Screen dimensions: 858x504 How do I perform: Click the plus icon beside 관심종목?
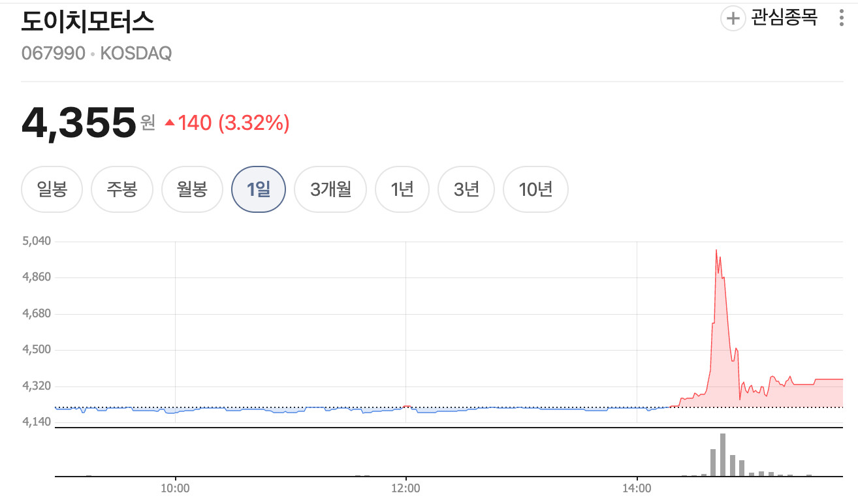[x=733, y=18]
